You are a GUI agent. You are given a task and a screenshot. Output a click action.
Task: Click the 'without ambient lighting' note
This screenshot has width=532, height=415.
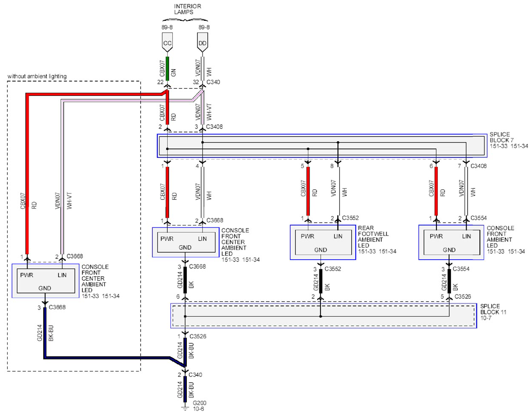coord(37,76)
